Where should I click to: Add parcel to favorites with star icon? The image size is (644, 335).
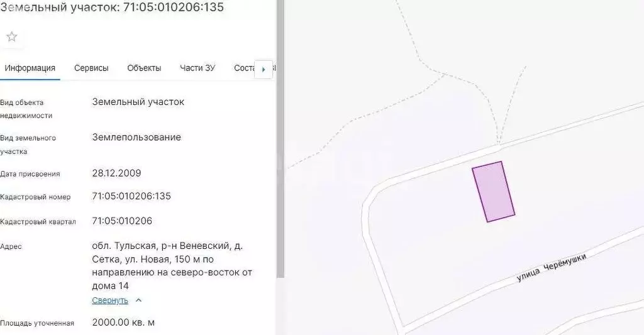[x=12, y=37]
